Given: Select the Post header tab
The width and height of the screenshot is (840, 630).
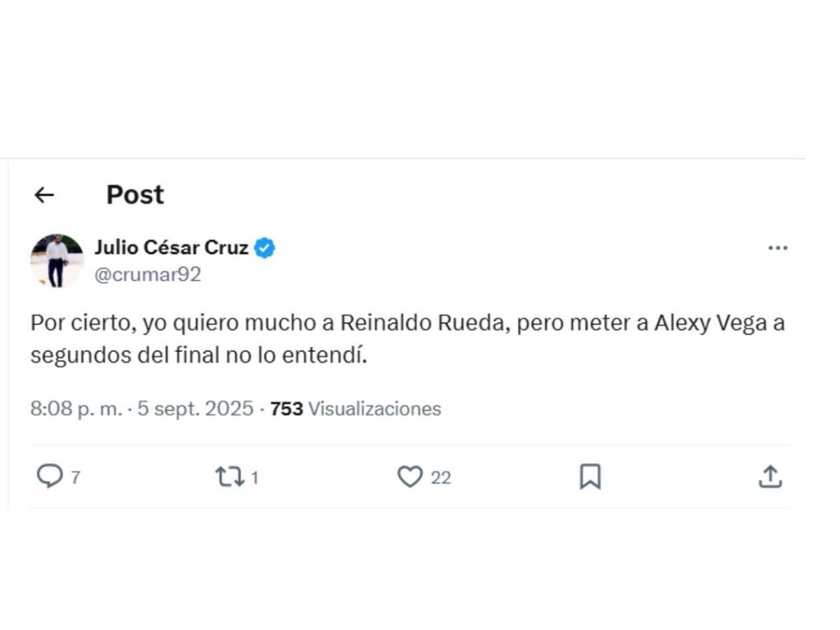Looking at the screenshot, I should [134, 195].
